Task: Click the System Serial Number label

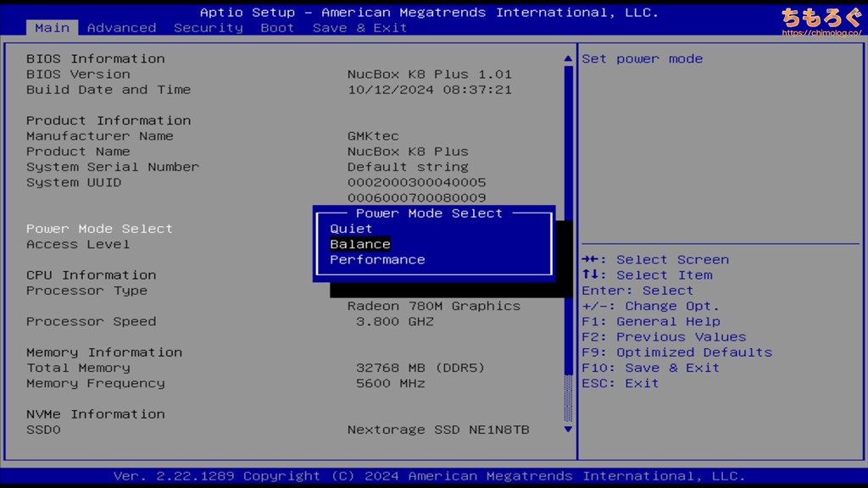Action: pyautogui.click(x=113, y=167)
